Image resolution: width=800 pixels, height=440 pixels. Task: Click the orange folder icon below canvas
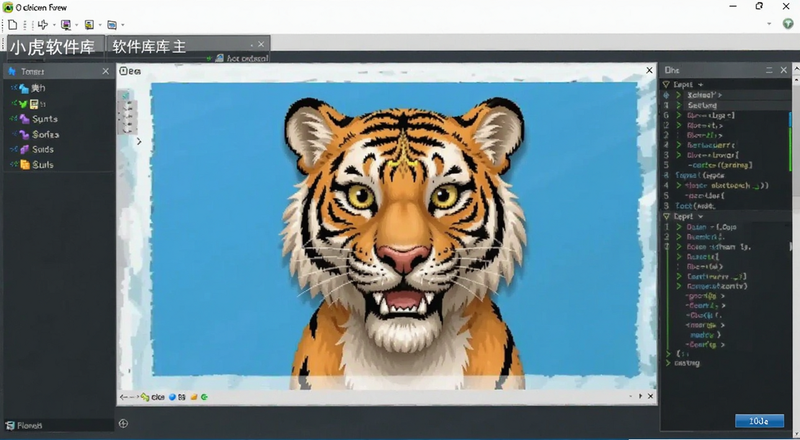point(194,397)
